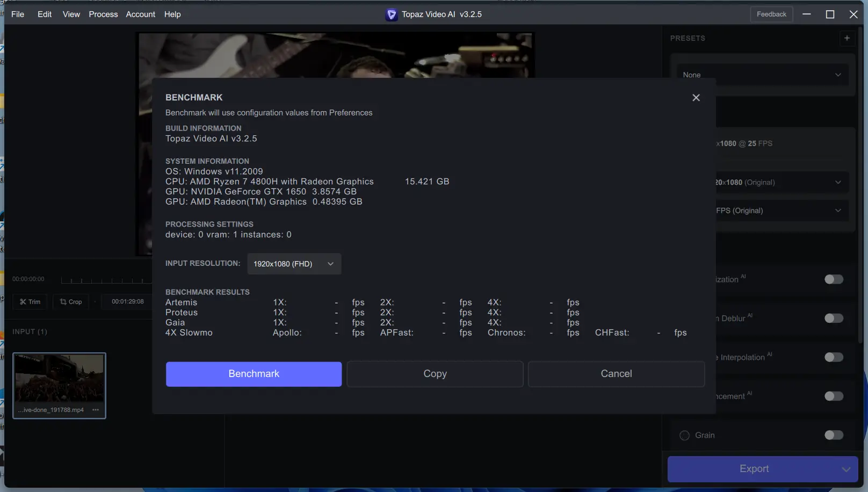Viewport: 868px width, 492px height.
Task: Expand the output resolution Original dropdown
Action: [781, 182]
